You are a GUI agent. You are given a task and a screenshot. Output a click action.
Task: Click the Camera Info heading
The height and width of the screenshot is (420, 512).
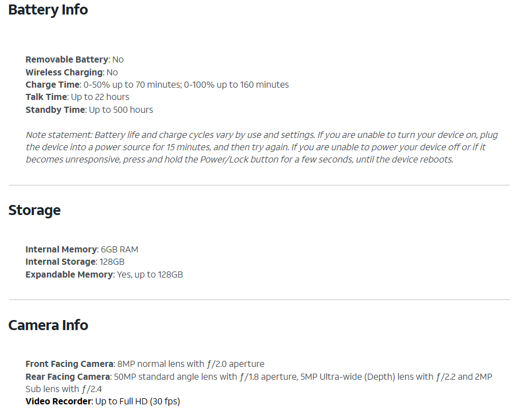pos(48,325)
